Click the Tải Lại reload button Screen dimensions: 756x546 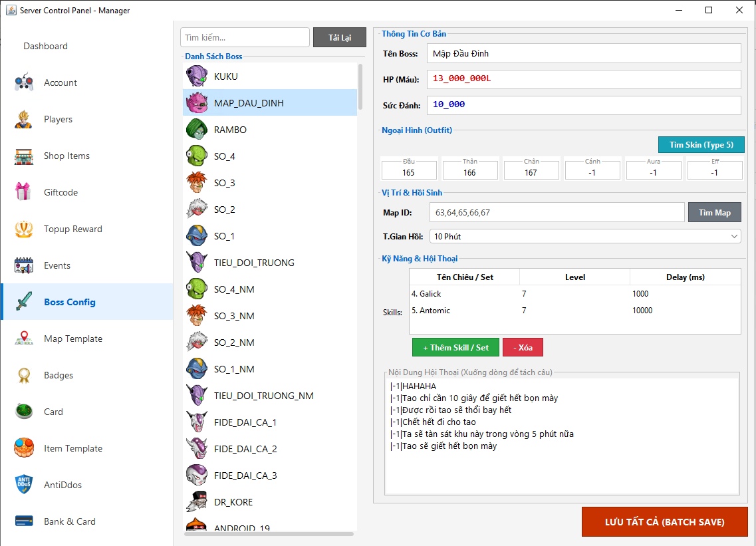pos(339,37)
